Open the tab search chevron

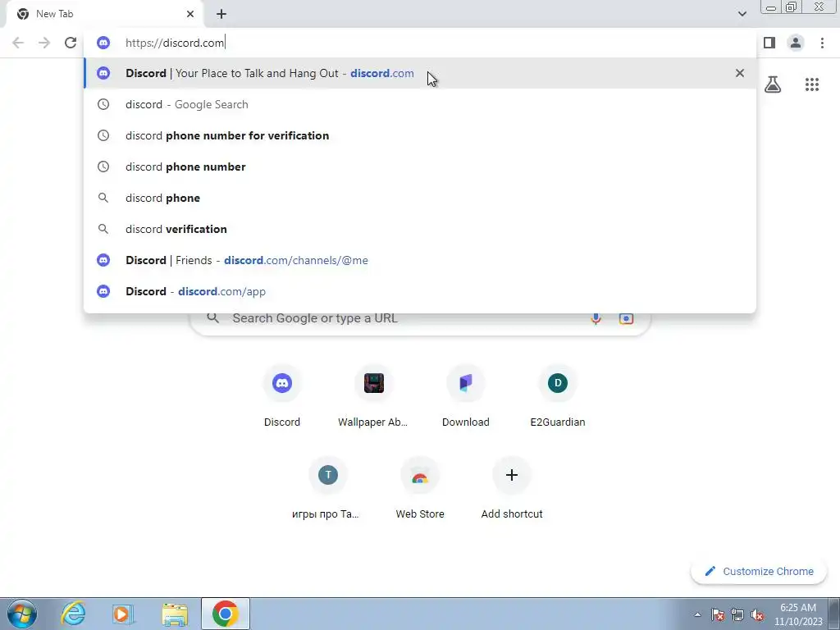(x=742, y=14)
